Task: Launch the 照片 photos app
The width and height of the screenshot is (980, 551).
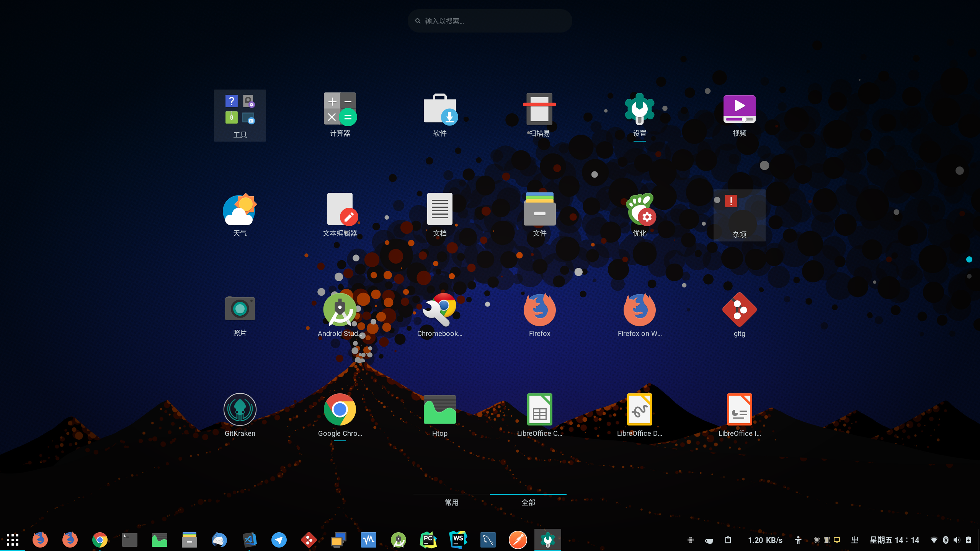Action: 240,315
